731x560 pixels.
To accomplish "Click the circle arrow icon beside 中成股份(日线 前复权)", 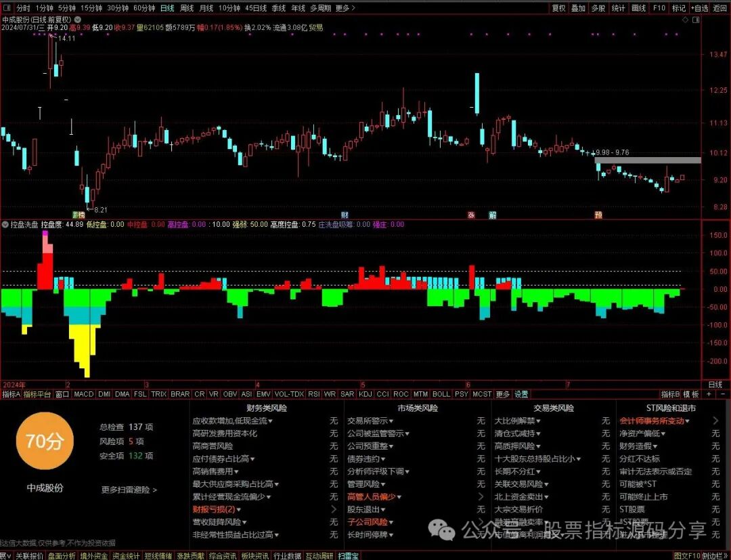I will 77,20.
